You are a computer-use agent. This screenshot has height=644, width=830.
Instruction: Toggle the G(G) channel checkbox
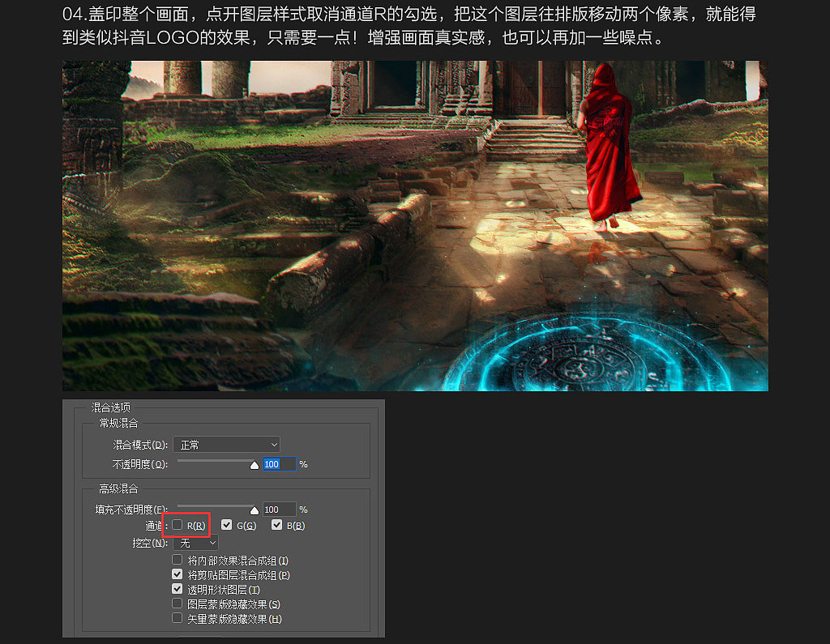tap(227, 524)
